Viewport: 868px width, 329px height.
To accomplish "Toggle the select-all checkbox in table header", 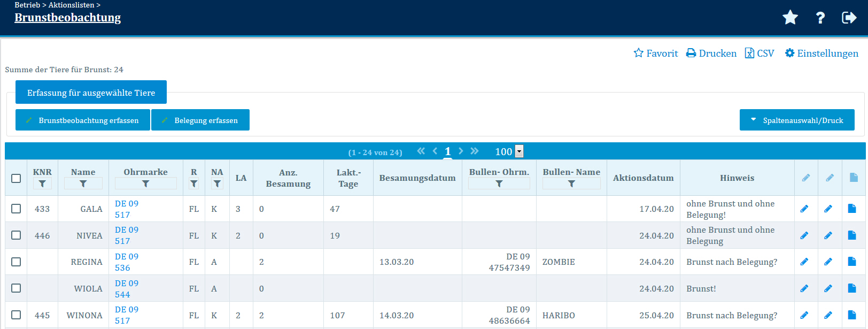I will coord(16,178).
